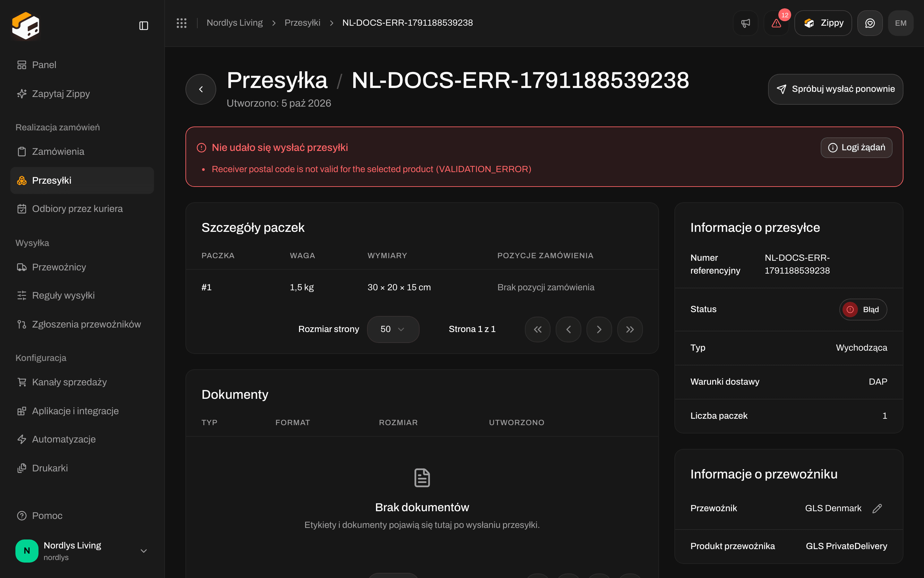Go to first page of Szczegóły paczek
Screen dimensions: 924x578
coord(538,329)
